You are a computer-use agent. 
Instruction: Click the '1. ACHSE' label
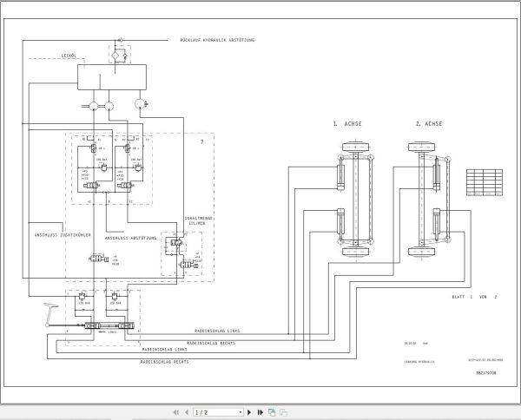click(x=347, y=124)
